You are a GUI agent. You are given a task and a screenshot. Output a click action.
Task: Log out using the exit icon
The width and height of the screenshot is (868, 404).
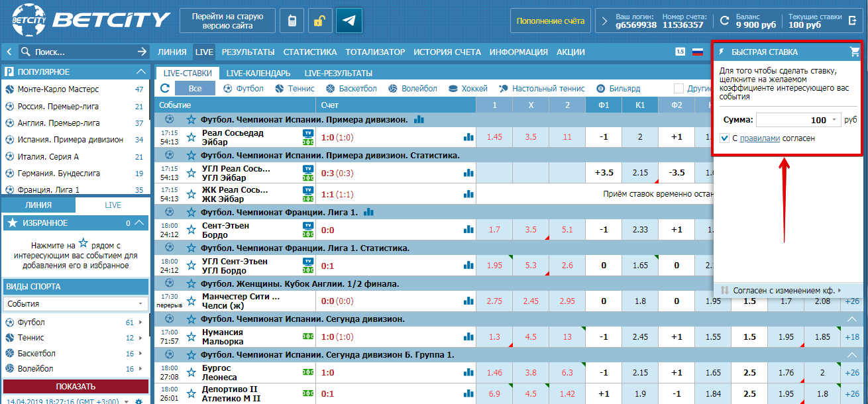(852, 21)
